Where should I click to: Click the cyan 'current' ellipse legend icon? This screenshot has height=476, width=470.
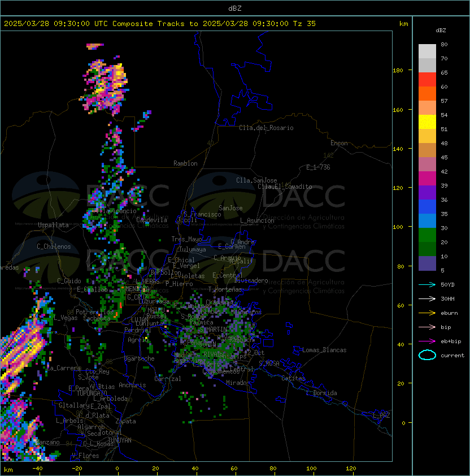tap(427, 355)
